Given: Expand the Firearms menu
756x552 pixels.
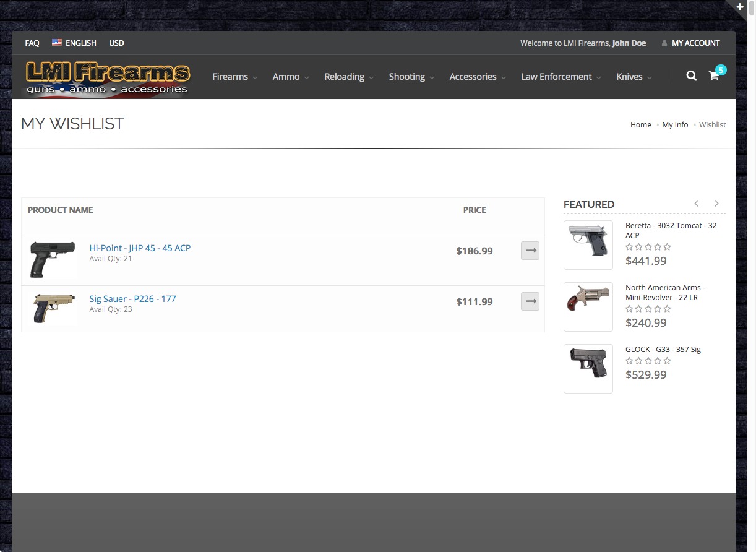Looking at the screenshot, I should pos(234,77).
